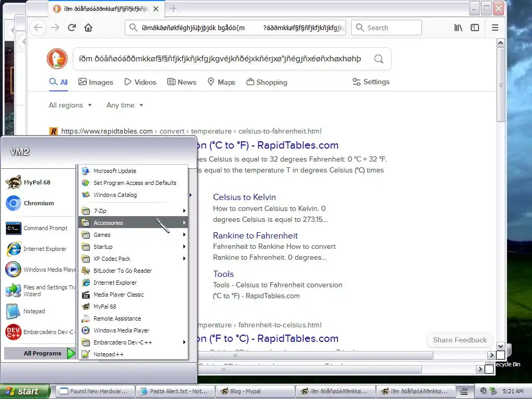Open MyPal 68 in All Programs list
Viewport: 532px width, 399px height.
point(134,307)
